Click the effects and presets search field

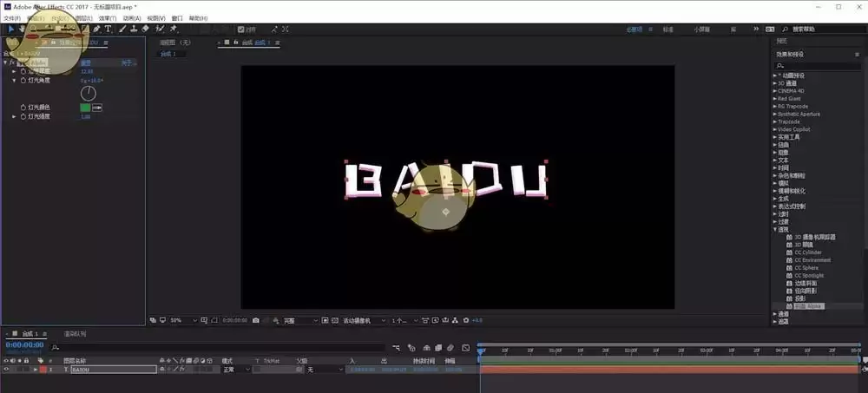click(818, 66)
